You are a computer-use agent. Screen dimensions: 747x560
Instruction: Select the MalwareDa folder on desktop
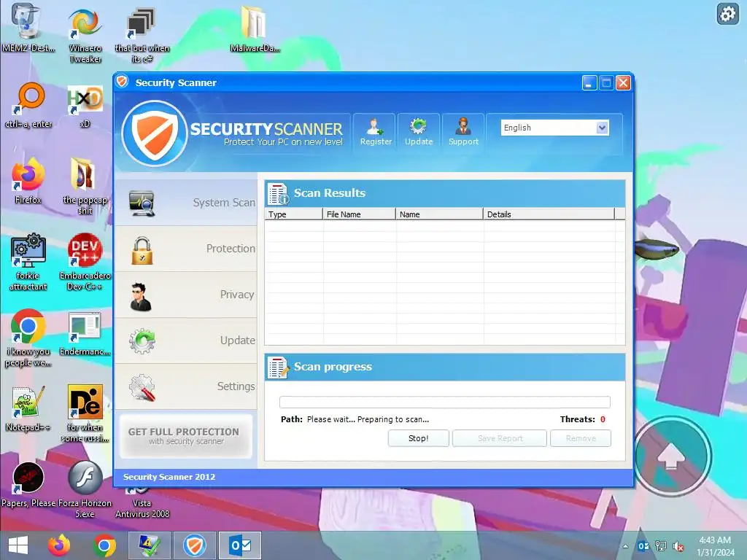[x=254, y=28]
